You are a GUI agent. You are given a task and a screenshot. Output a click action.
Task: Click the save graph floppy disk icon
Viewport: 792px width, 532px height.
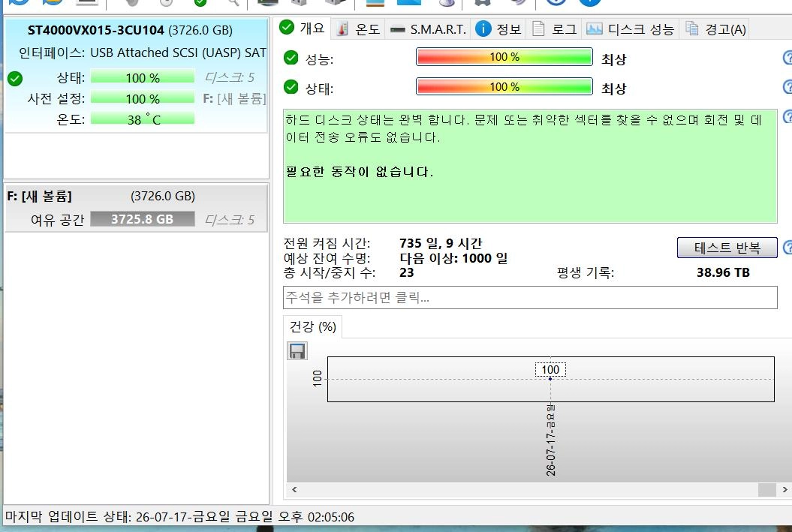tap(297, 351)
